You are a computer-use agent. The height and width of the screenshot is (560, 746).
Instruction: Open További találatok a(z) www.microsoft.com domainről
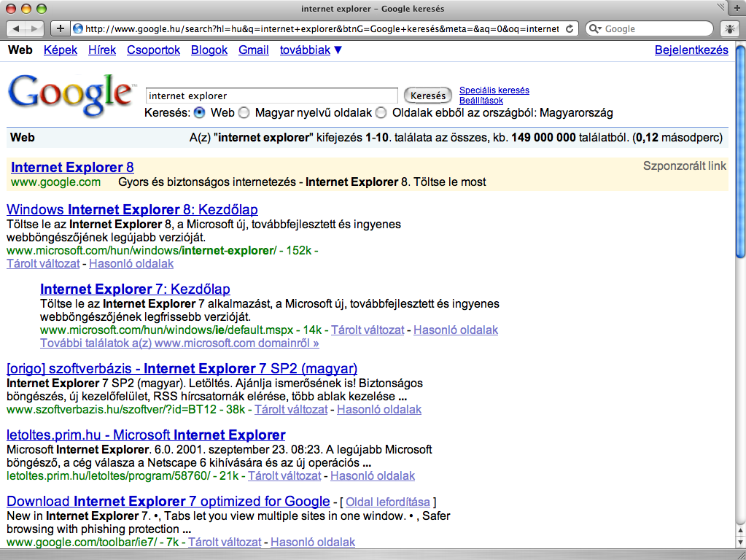tap(179, 343)
